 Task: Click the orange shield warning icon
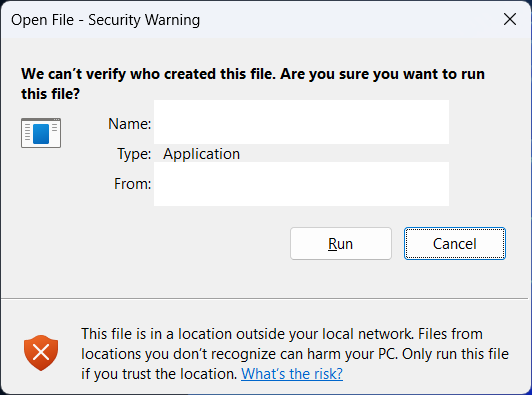coord(41,353)
